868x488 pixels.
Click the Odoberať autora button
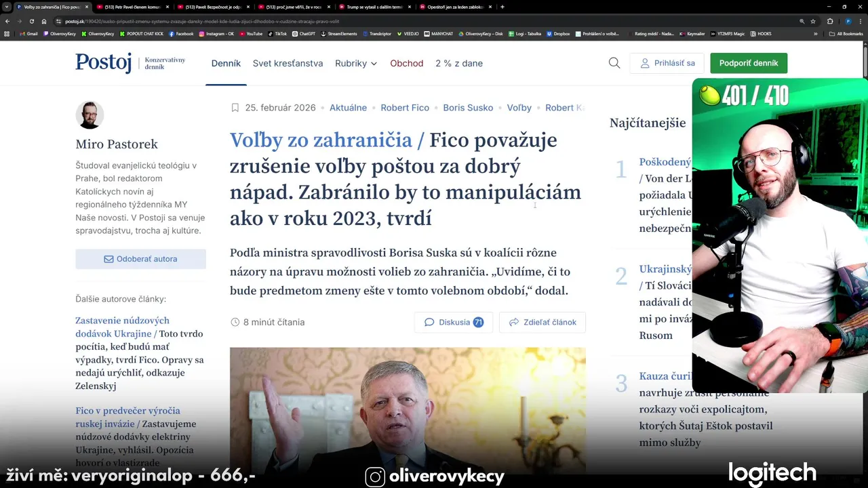click(x=140, y=259)
